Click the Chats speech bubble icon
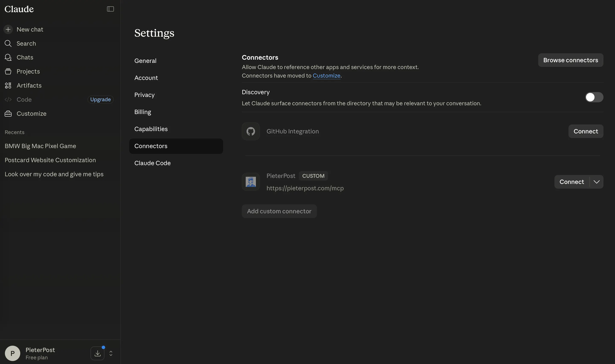Screen dimensions: 615x364 point(8,57)
